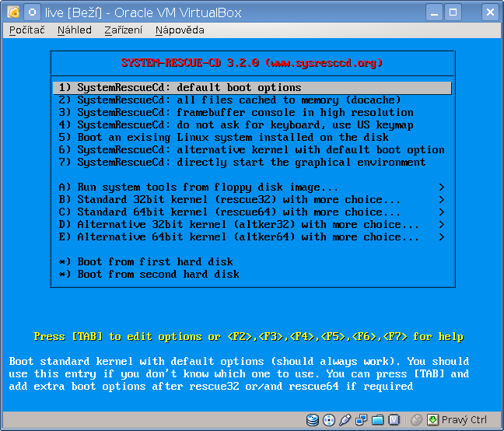
Task: Click the USB devices status icon
Action: click(345, 420)
